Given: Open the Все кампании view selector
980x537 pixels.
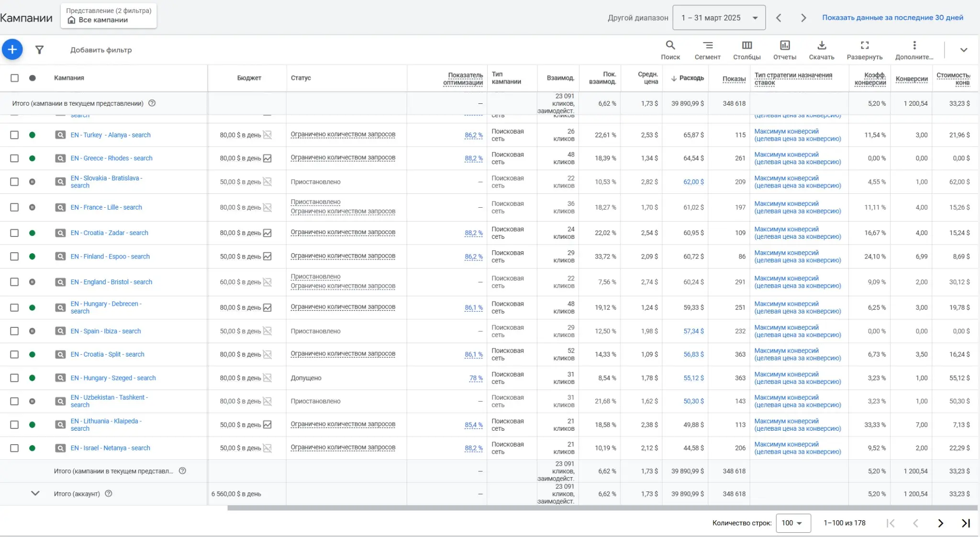Looking at the screenshot, I should click(109, 16).
